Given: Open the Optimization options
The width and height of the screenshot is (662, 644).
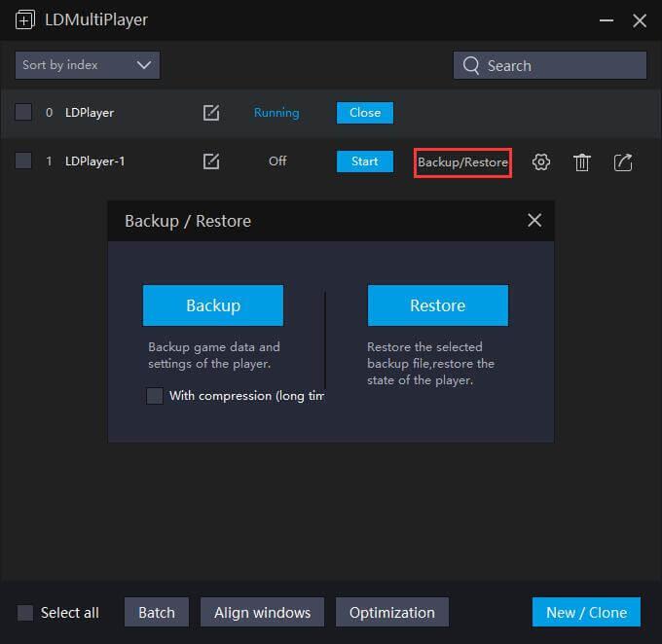Looking at the screenshot, I should [x=391, y=612].
